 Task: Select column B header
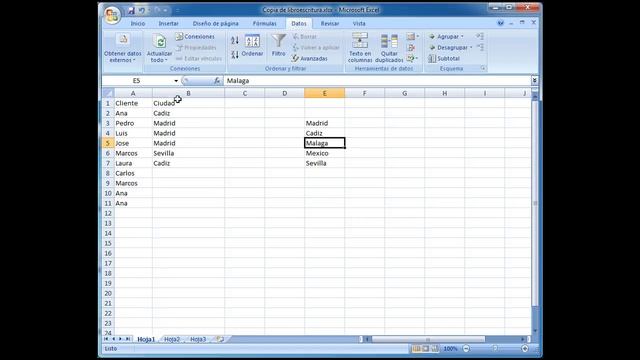pyautogui.click(x=188, y=93)
